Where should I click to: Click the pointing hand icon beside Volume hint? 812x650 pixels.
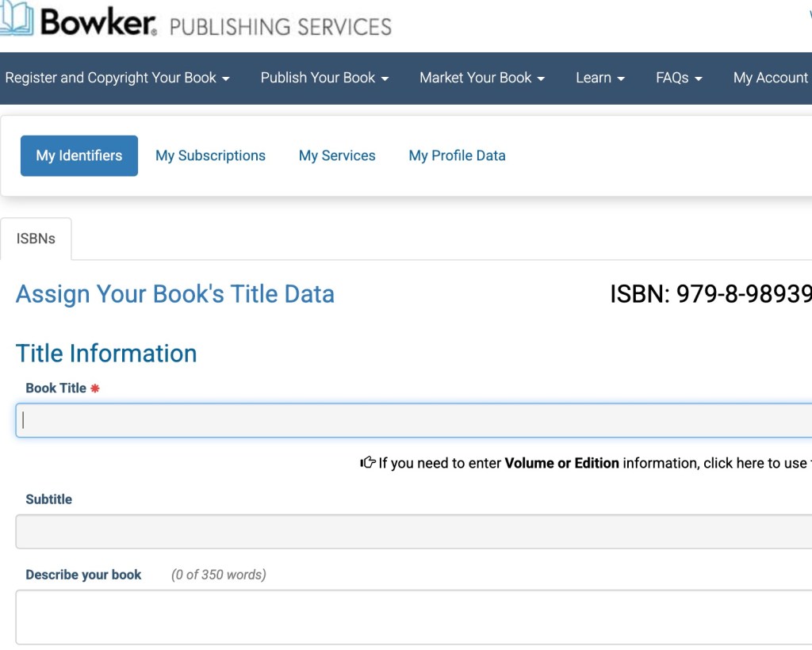pyautogui.click(x=368, y=462)
